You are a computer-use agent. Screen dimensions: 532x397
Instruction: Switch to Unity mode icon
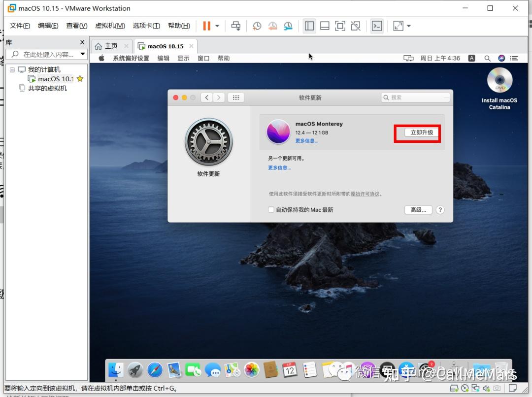pyautogui.click(x=356, y=26)
